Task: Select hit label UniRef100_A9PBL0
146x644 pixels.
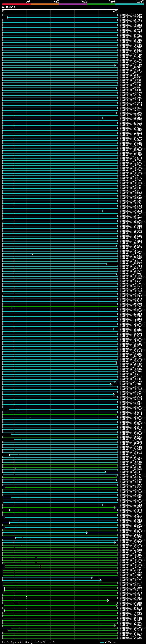Action: click(x=131, y=88)
